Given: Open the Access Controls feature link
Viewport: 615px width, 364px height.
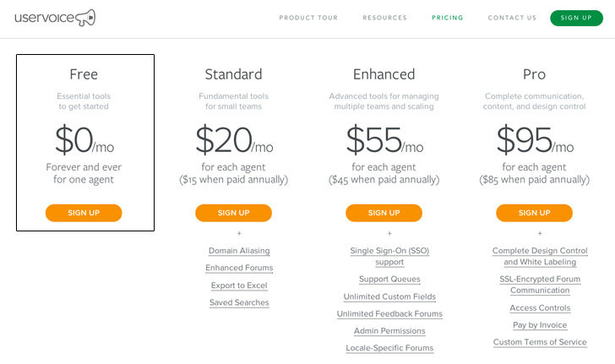Looking at the screenshot, I should click(540, 308).
